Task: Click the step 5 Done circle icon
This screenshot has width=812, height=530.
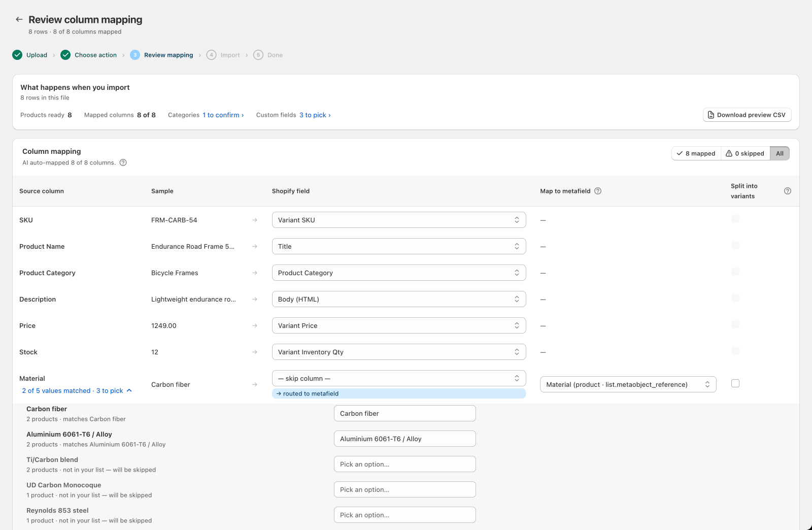Action: [x=258, y=55]
